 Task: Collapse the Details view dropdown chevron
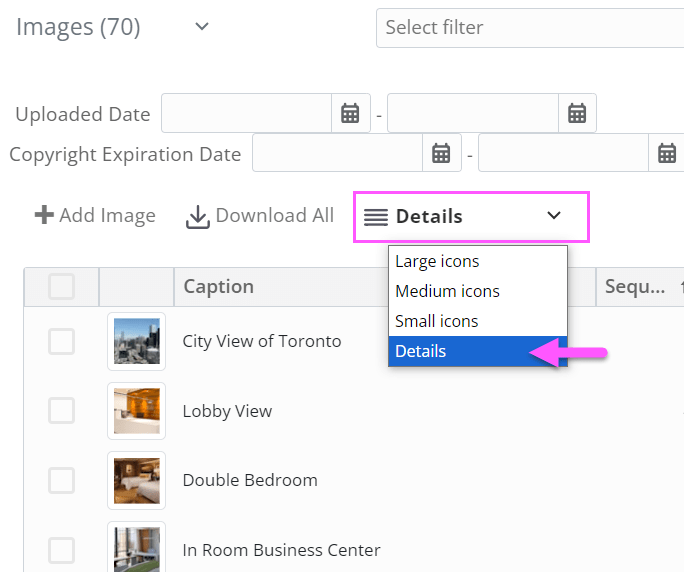click(x=554, y=216)
